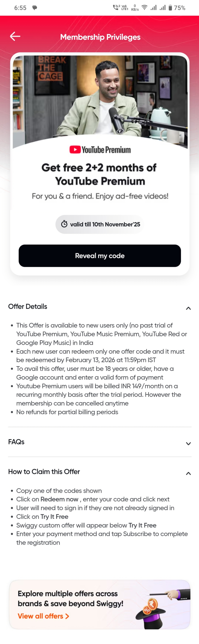Screen dimensions: 199x644
Task: Tap the Offer Details heading
Action: coord(28,306)
